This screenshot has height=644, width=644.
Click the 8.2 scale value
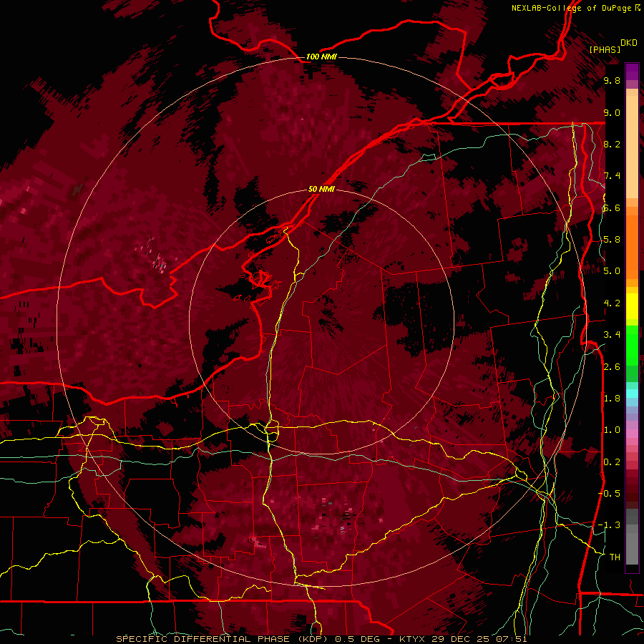[x=612, y=144]
